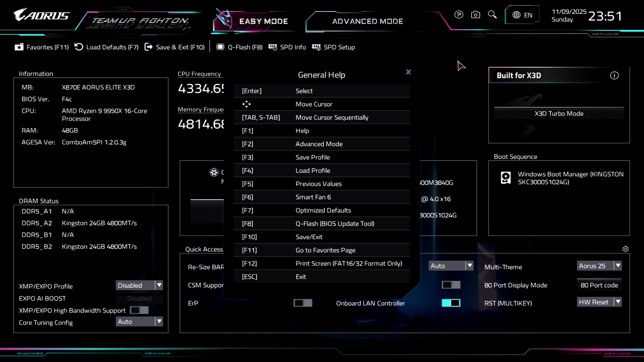Toggle the ErP switch
This screenshot has height=362, width=644.
pyautogui.click(x=303, y=303)
